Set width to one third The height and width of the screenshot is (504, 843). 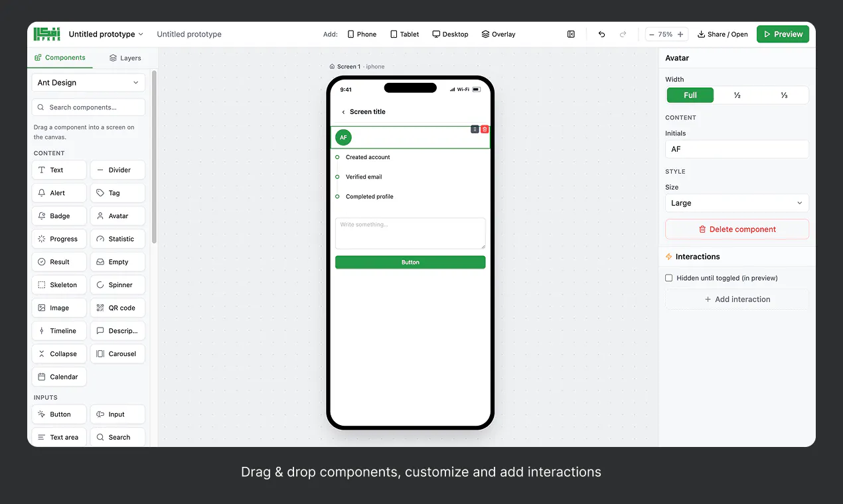[784, 95]
